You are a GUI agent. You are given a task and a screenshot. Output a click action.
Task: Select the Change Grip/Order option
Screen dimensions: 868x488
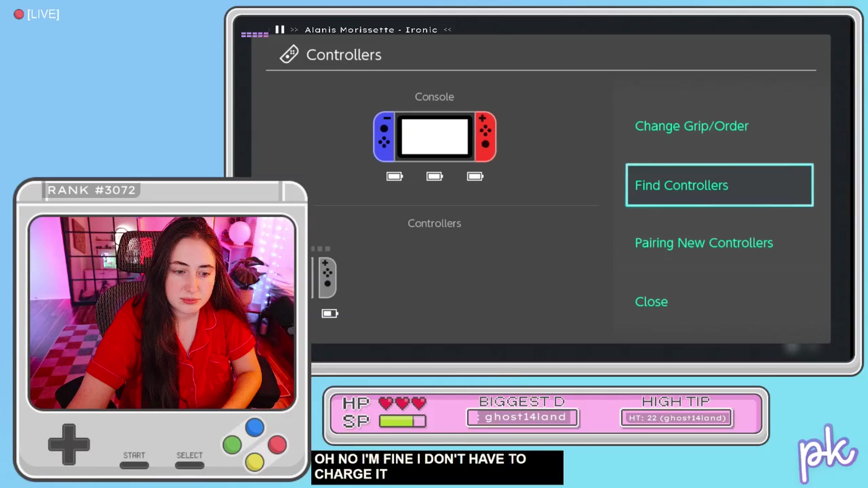691,126
